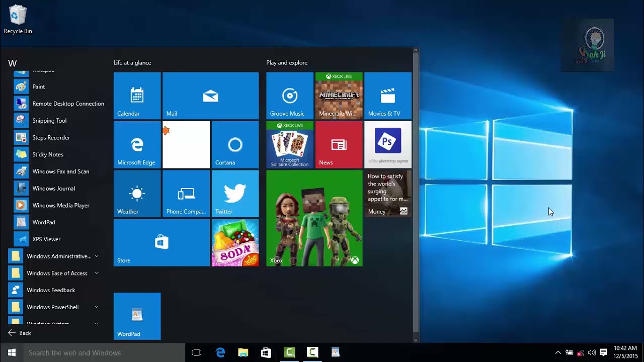Click the Life at a glance group title
The height and width of the screenshot is (362, 644).
click(132, 63)
